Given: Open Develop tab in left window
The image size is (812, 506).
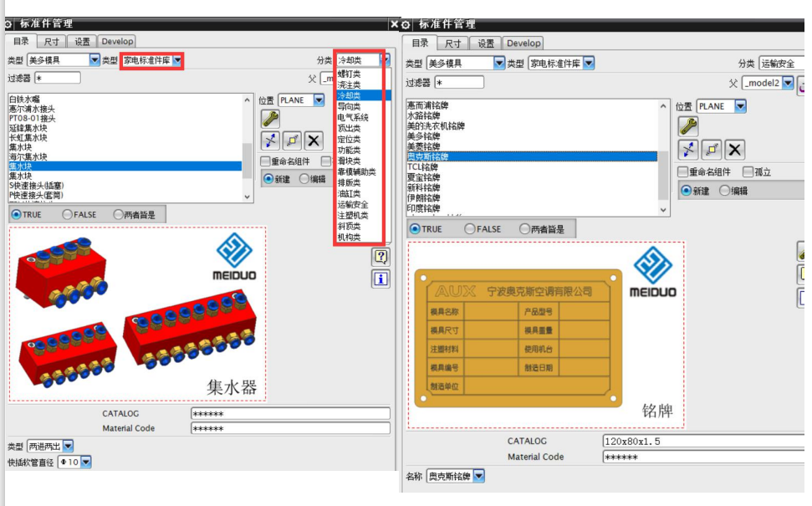Looking at the screenshot, I should point(117,42).
